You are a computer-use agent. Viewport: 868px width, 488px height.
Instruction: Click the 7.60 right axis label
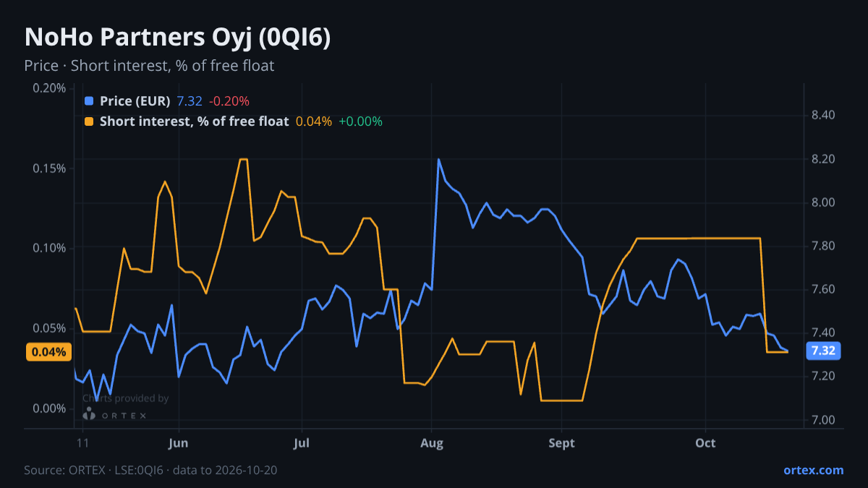click(x=824, y=290)
